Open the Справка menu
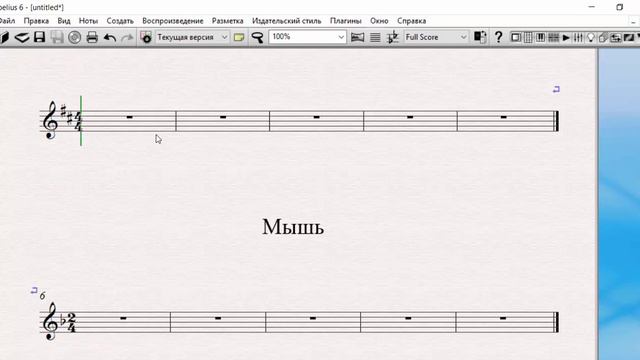Screen dimensions: 640x360 (x=411, y=21)
